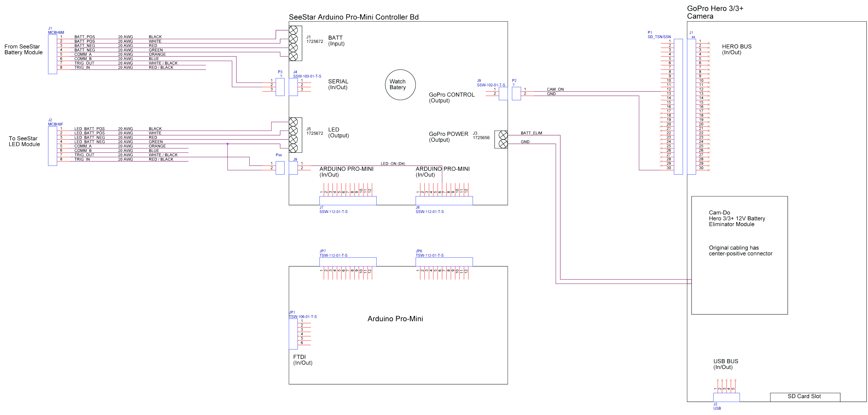Click the SD Card Slot box
Image resolution: width=868 pixels, height=415 pixels.
[805, 397]
